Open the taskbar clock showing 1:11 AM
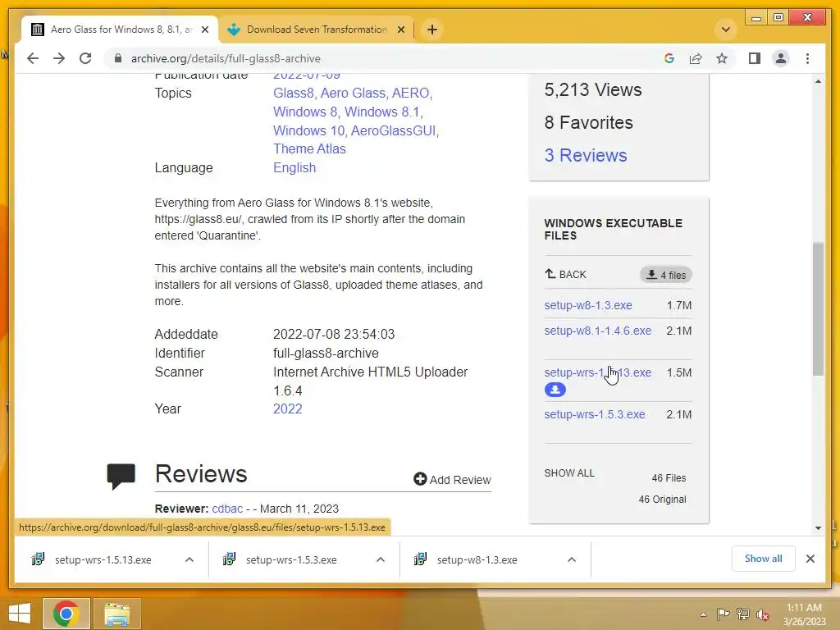Image resolution: width=840 pixels, height=630 pixels. 804,614
